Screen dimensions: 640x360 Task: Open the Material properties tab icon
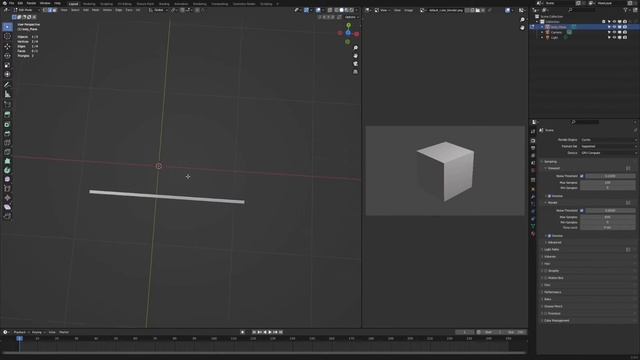(533, 234)
